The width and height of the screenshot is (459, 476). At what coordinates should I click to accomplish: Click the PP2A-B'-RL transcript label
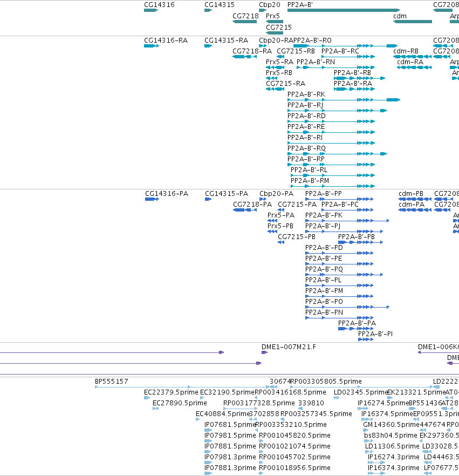coord(309,169)
